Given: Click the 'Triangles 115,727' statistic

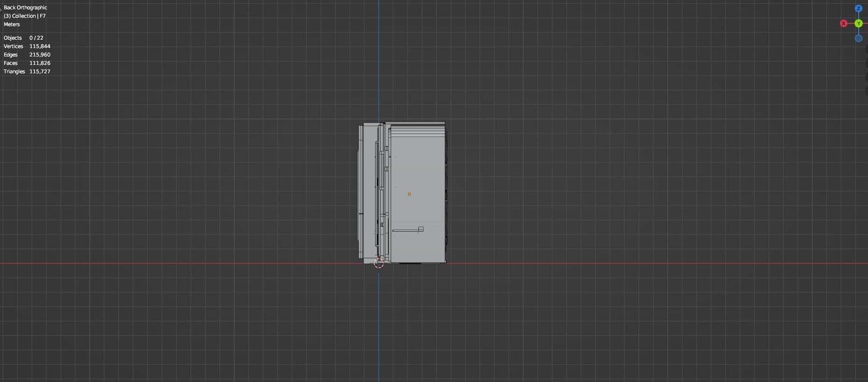Looking at the screenshot, I should 27,71.
